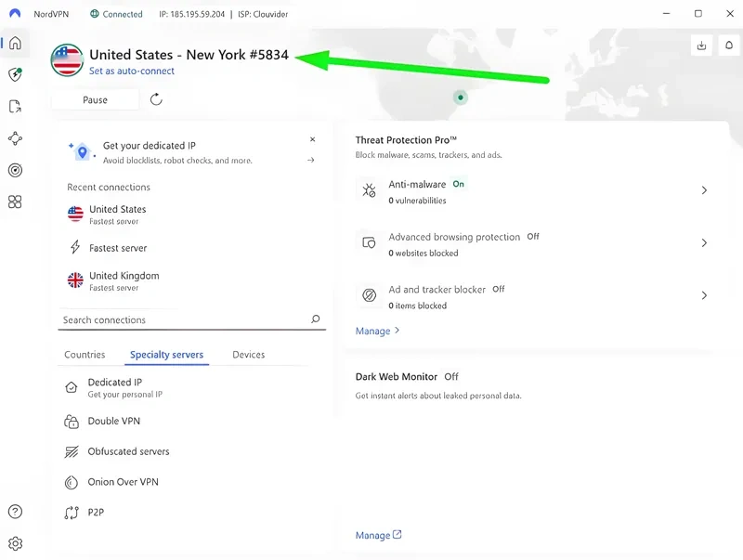Open help via the question mark icon
The height and width of the screenshot is (560, 743).
16,512
